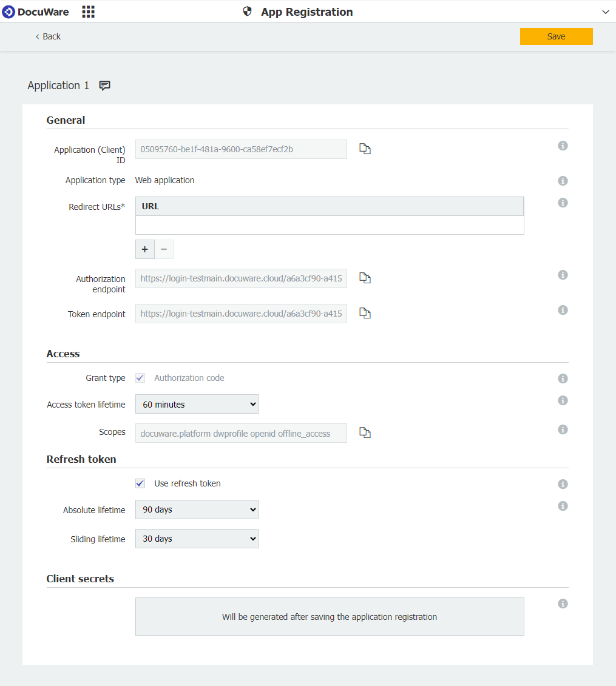Copy the Application Client ID
The image size is (616, 686).
pos(365,149)
